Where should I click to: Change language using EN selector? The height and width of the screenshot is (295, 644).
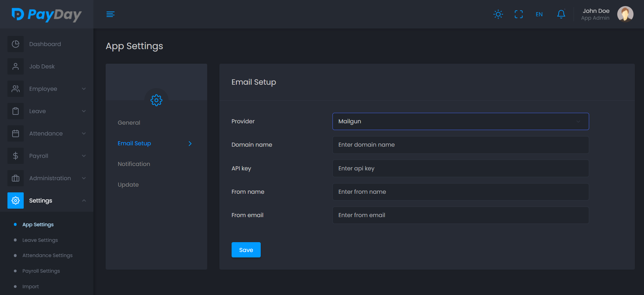[x=539, y=14]
